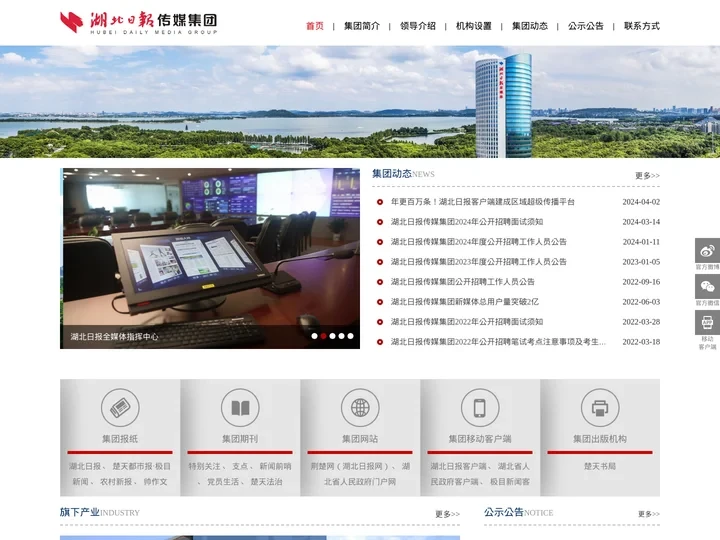The width and height of the screenshot is (720, 540).
Task: Open 湖北日报传媒集团2024年度公开招聘工作人员公告
Action: pyautogui.click(x=478, y=242)
